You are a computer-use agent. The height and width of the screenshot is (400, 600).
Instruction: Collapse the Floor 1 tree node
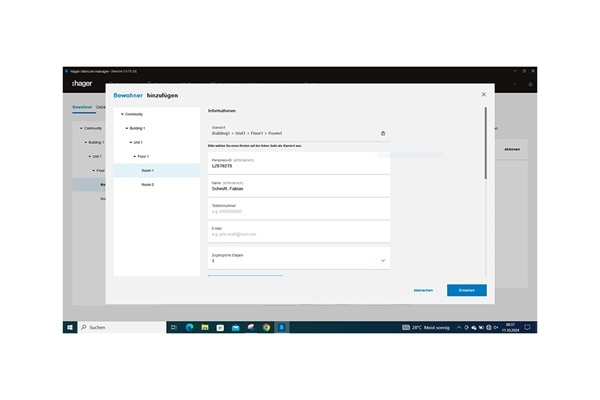(x=135, y=156)
